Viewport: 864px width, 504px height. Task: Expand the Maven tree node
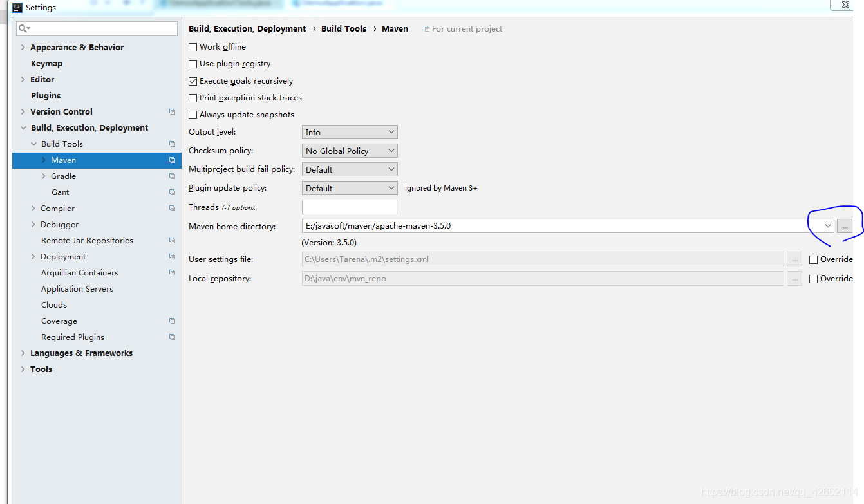(x=44, y=160)
